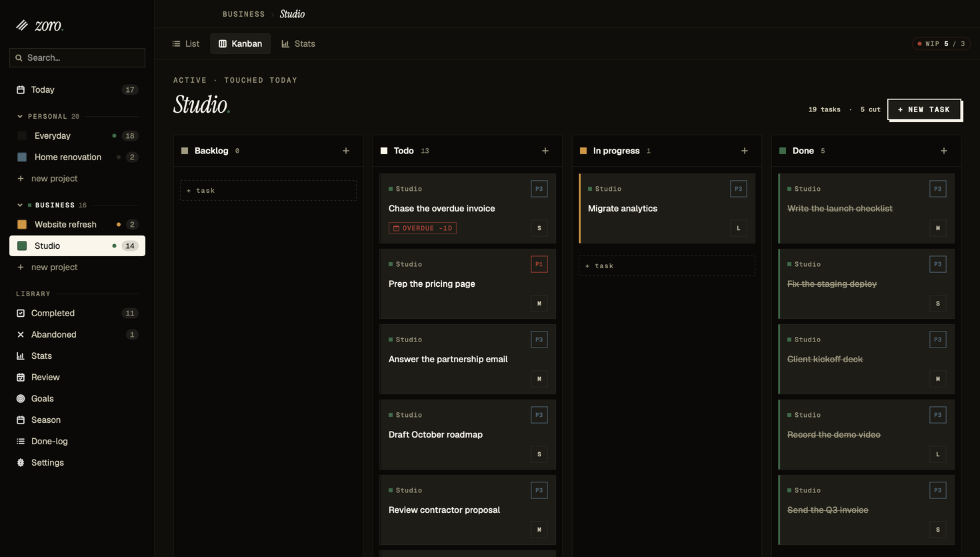Click the Zoro logo icon
This screenshot has height=557, width=980.
pos(22,25)
